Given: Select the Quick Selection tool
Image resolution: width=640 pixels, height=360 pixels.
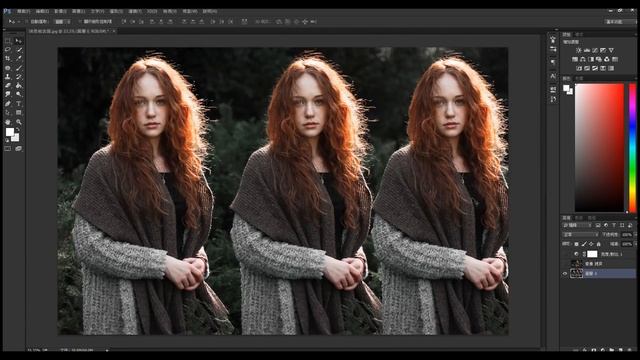Looking at the screenshot, I should pyautogui.click(x=19, y=49).
